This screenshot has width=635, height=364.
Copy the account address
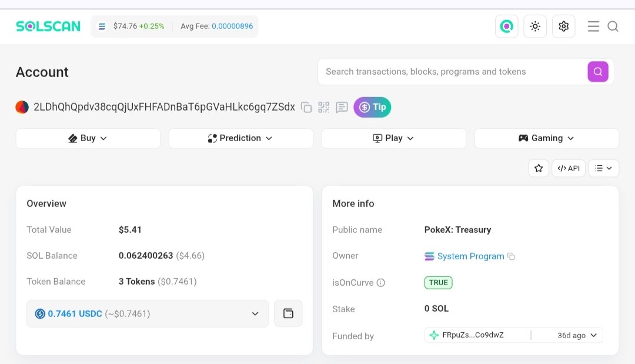point(306,107)
